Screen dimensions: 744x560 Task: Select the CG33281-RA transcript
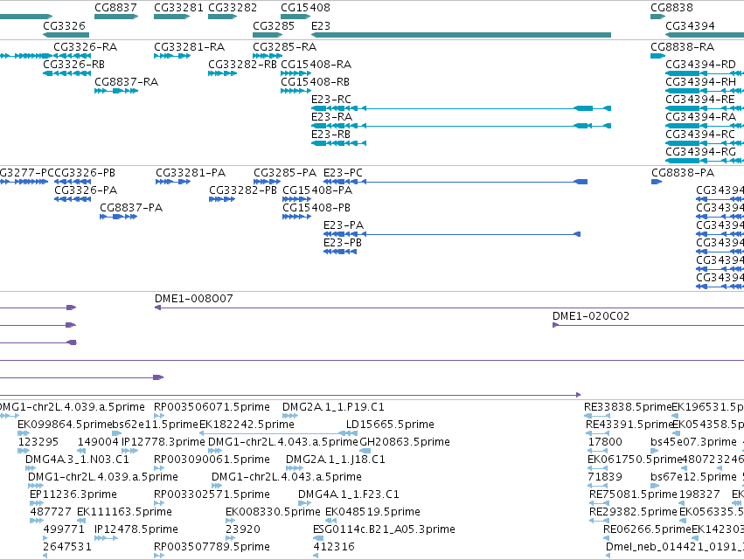click(172, 56)
